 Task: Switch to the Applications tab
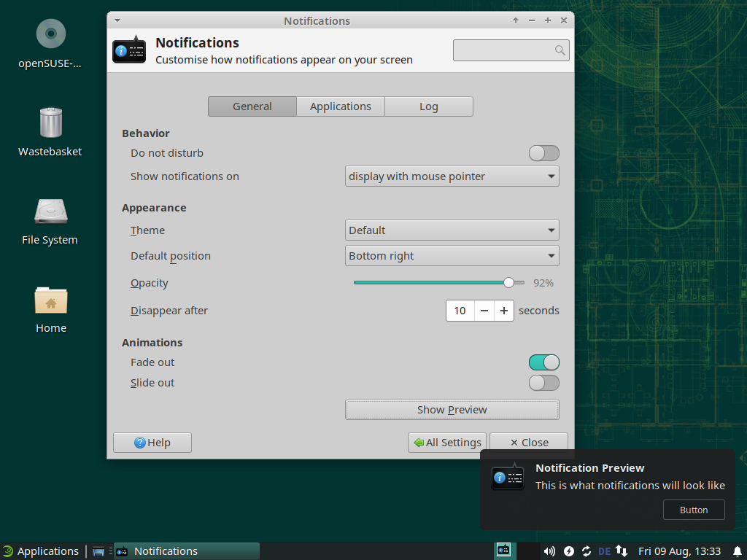(x=340, y=106)
